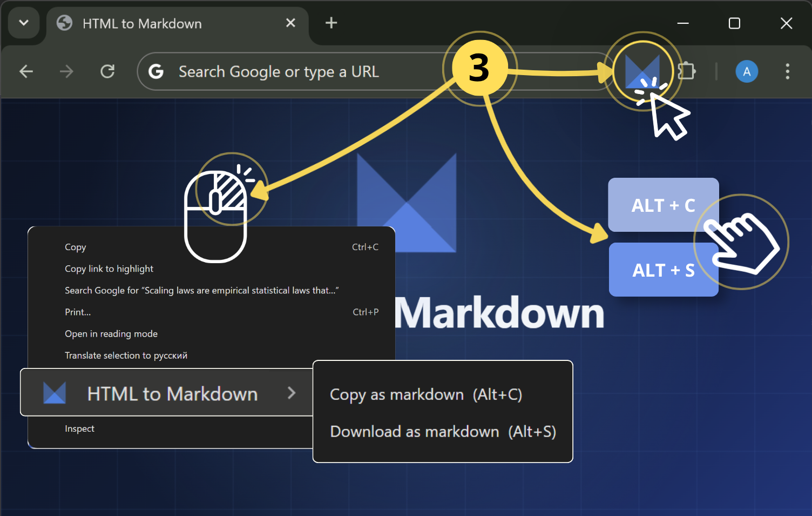The image size is (812, 516).
Task: Open a new tab with plus button
Action: click(x=331, y=23)
